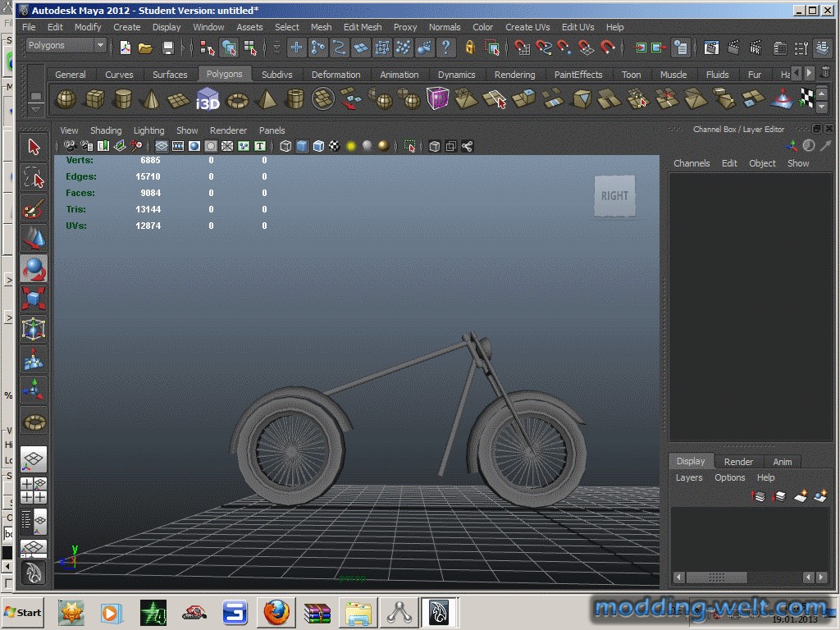Toggle textured display checker icon

(x=335, y=146)
